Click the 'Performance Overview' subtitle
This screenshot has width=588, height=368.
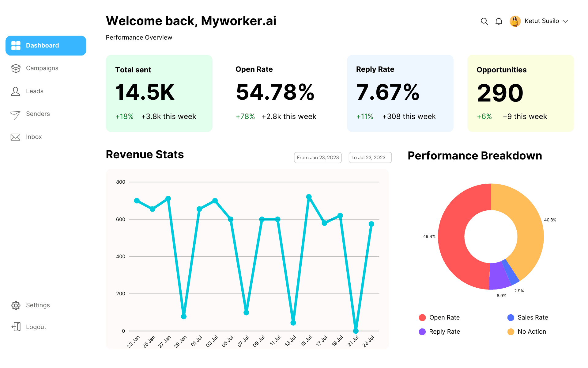[x=139, y=37]
